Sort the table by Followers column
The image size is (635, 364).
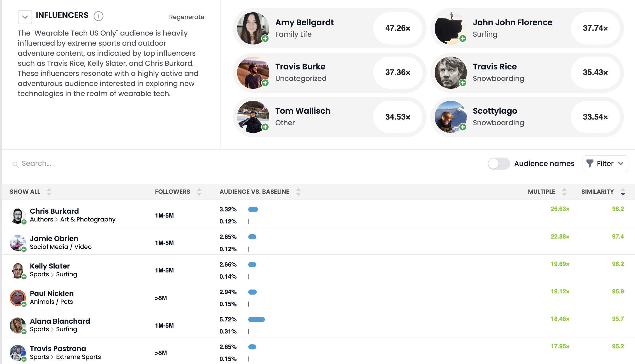pyautogui.click(x=199, y=192)
